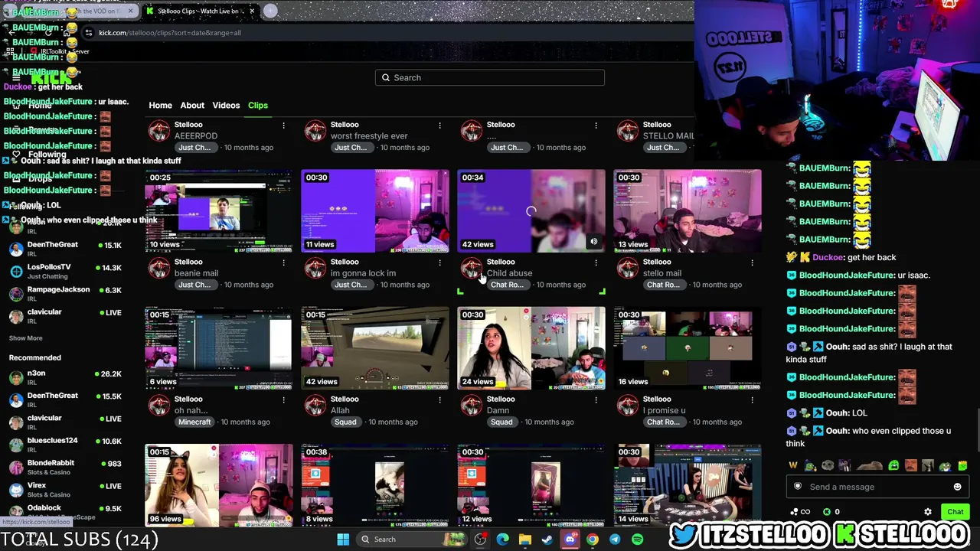Image resolution: width=980 pixels, height=551 pixels.
Task: Go to the browser home page icon
Action: 67,33
